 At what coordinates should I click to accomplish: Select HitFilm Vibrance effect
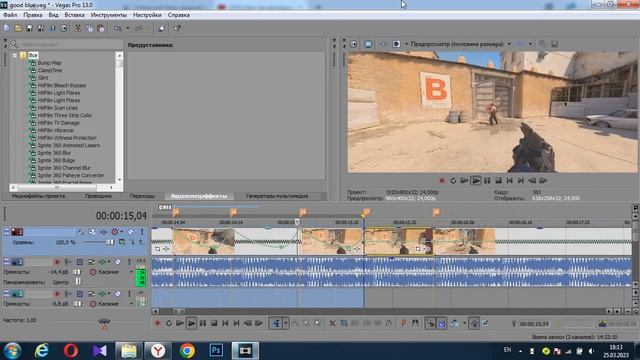pyautogui.click(x=55, y=130)
